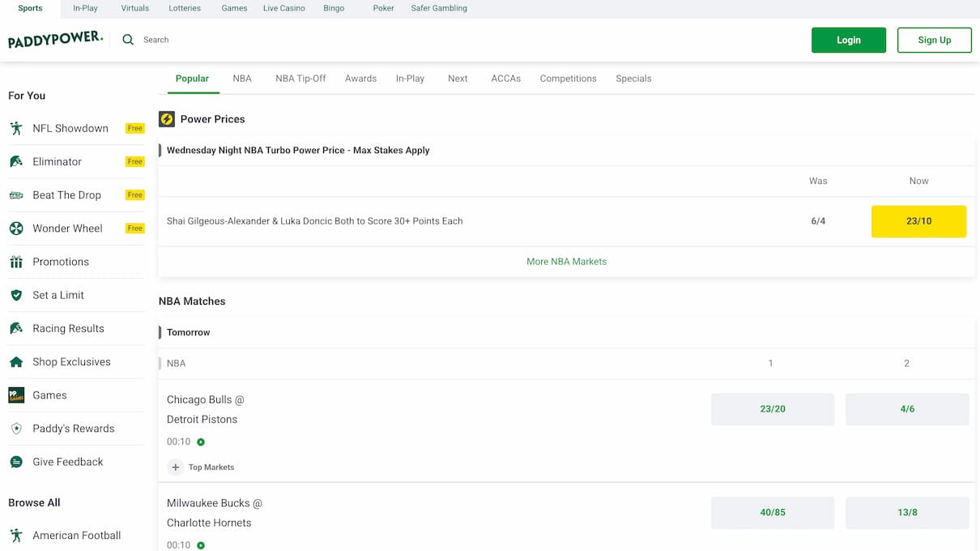Select the 23/10 Power Price odds
The width and height of the screenshot is (980, 551).
[x=918, y=220]
